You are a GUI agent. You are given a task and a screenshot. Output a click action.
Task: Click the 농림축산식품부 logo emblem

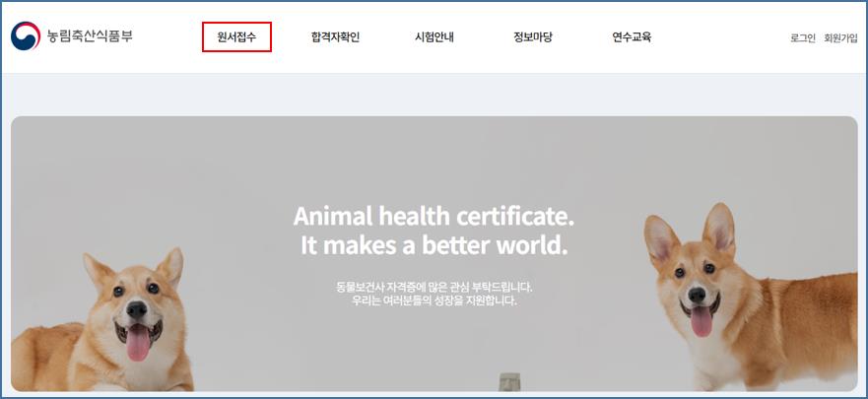[26, 36]
